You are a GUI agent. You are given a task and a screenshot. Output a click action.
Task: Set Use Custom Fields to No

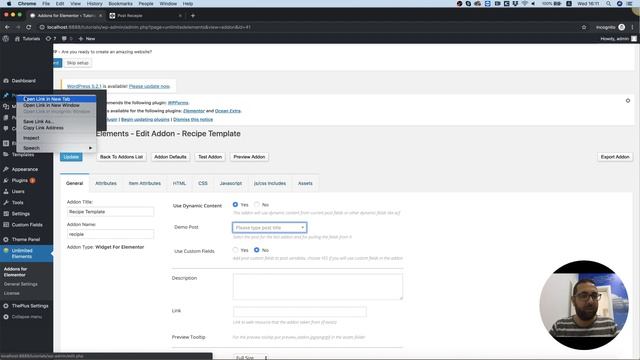[256, 249]
